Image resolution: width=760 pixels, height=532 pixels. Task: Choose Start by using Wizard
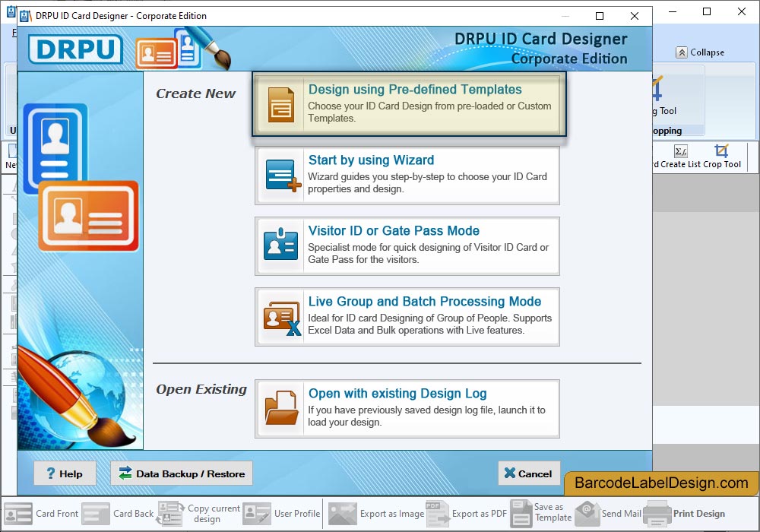coord(407,176)
